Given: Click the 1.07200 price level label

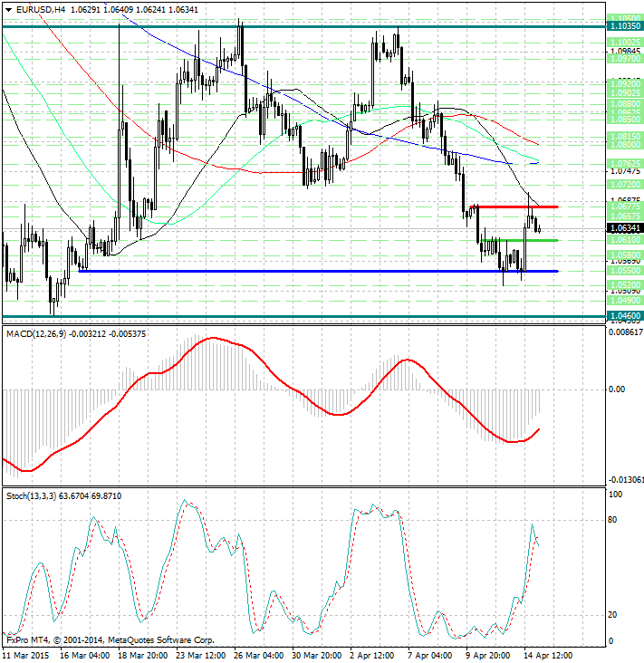Looking at the screenshot, I should tap(625, 185).
